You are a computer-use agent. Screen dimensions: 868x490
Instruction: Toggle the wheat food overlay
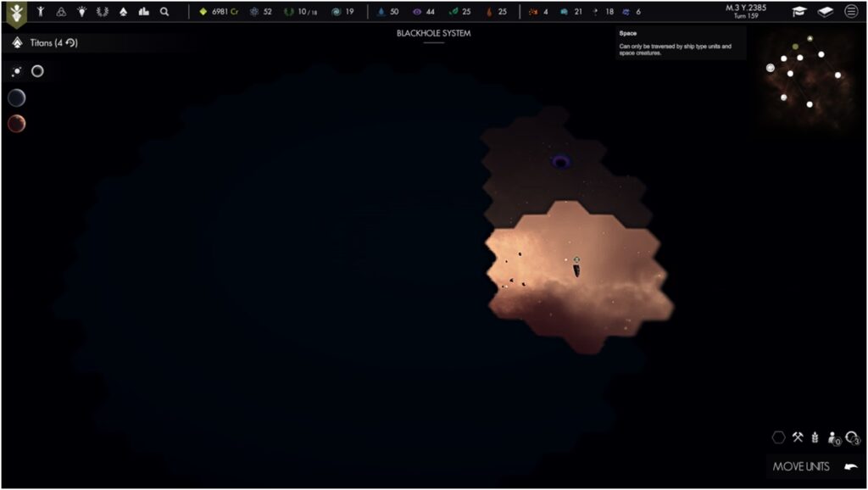click(815, 437)
